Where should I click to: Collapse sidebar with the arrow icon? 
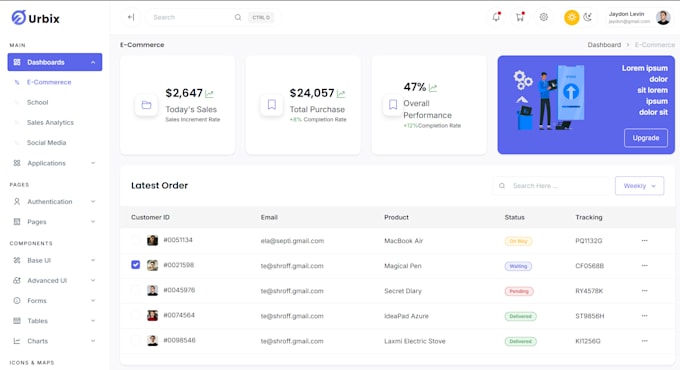[131, 17]
